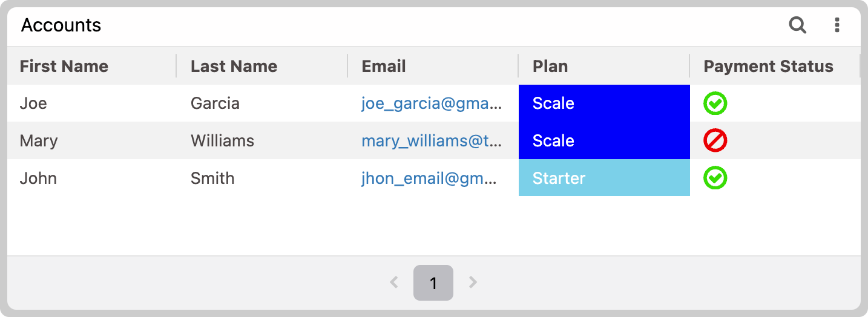The width and height of the screenshot is (868, 317).
Task: Open the mary_williams email link
Action: [432, 141]
